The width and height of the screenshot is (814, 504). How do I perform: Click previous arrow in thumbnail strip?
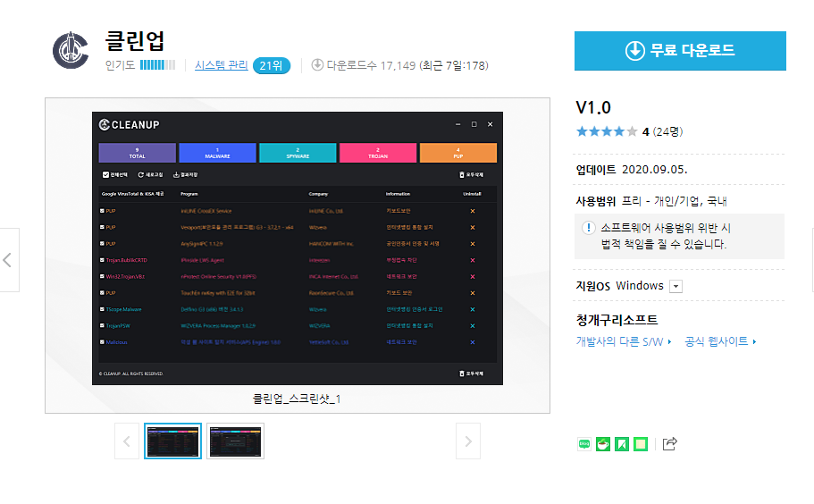click(127, 441)
